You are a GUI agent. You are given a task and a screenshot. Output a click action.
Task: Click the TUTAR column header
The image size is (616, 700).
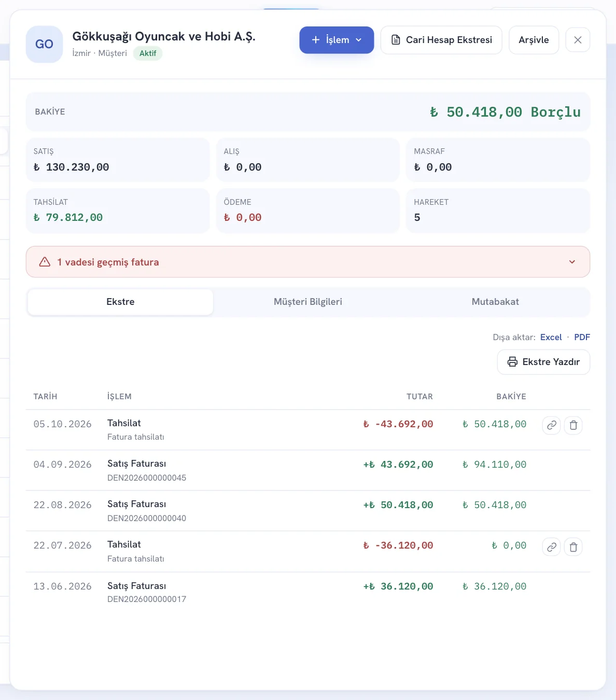419,396
